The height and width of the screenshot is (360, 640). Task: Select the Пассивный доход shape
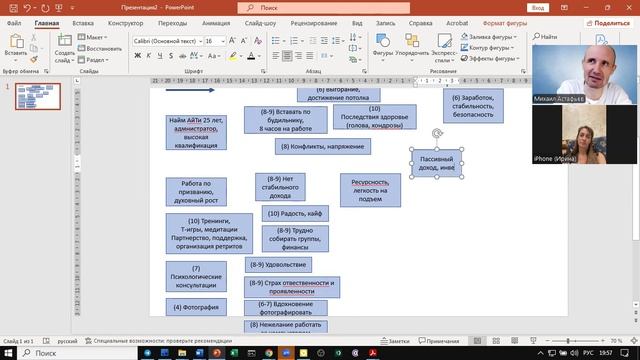437,163
